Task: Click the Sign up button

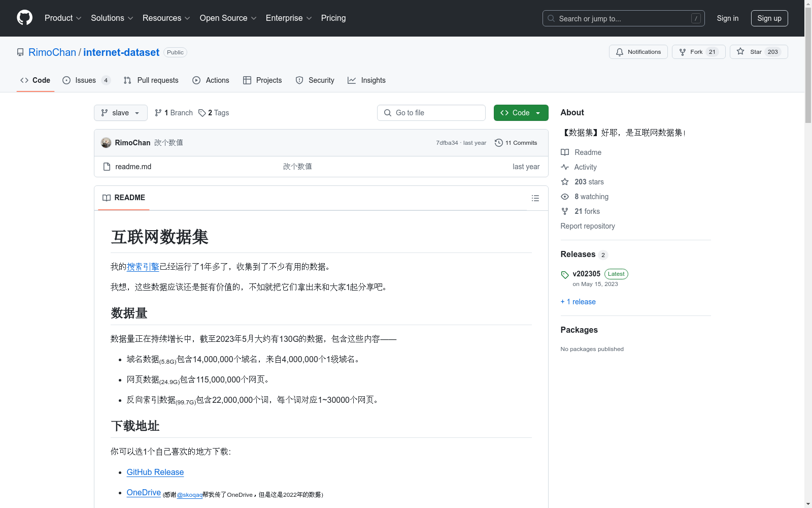Action: (x=769, y=18)
